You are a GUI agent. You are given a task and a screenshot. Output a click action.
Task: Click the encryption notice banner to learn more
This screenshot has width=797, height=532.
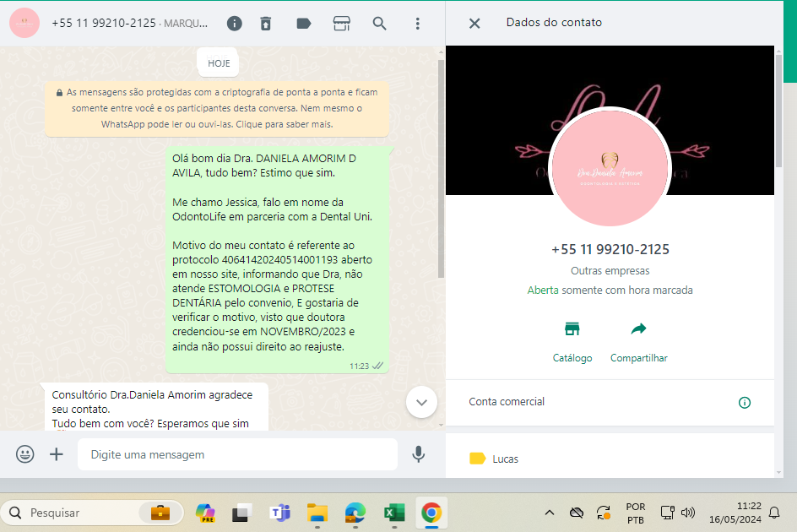point(217,108)
